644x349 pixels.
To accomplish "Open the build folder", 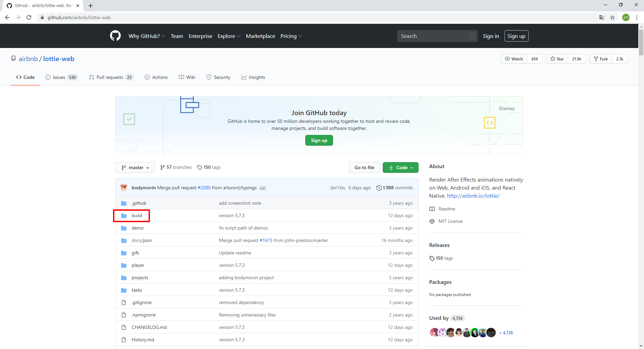I will pyautogui.click(x=137, y=216).
